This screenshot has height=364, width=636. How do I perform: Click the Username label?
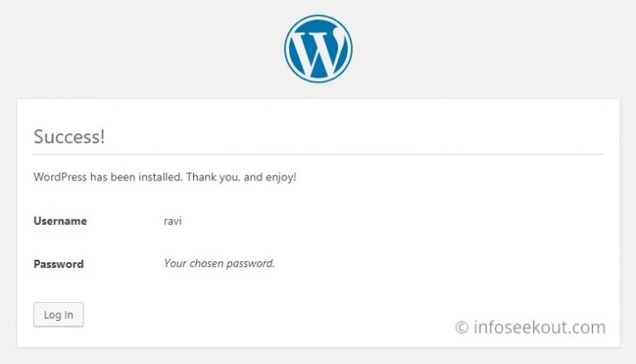60,221
